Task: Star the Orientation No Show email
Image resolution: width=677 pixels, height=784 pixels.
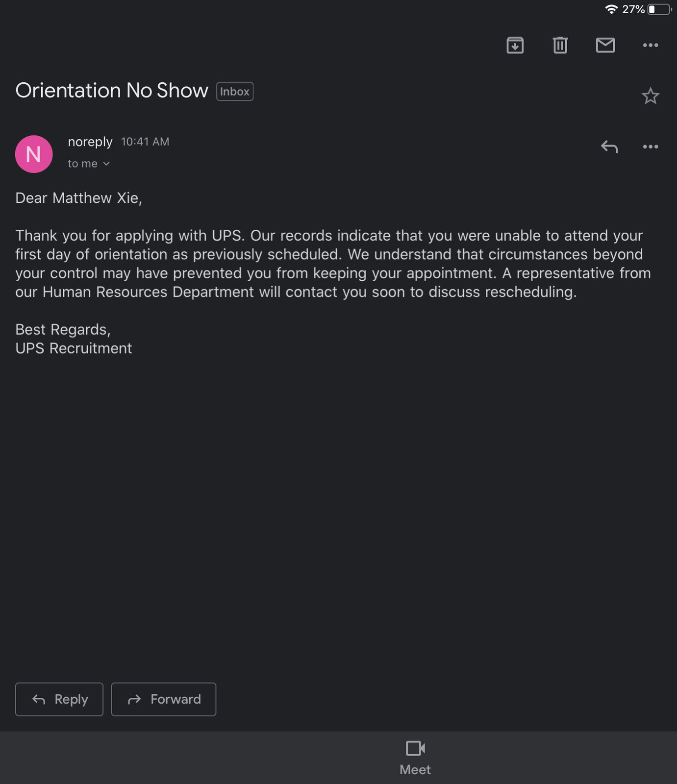Action: [651, 96]
